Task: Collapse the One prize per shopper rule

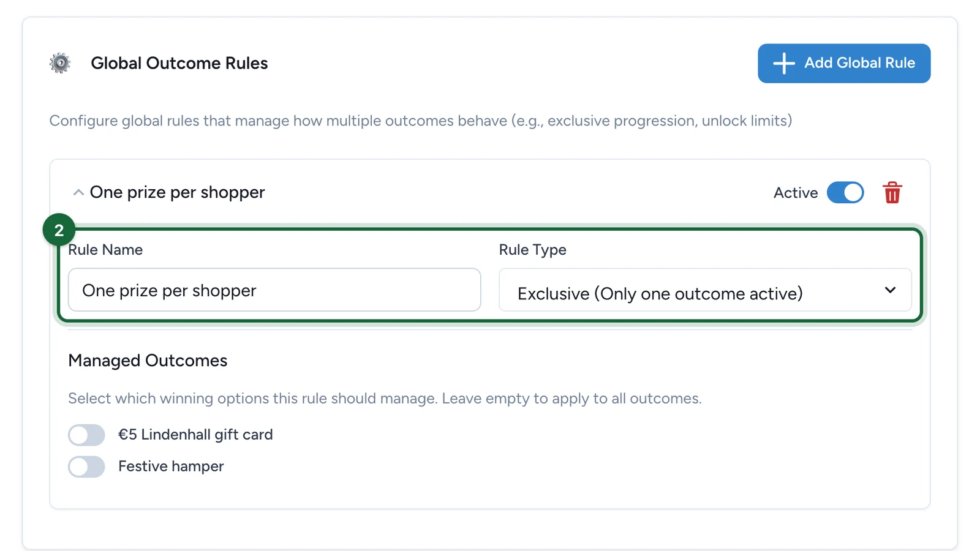Action: pos(78,192)
